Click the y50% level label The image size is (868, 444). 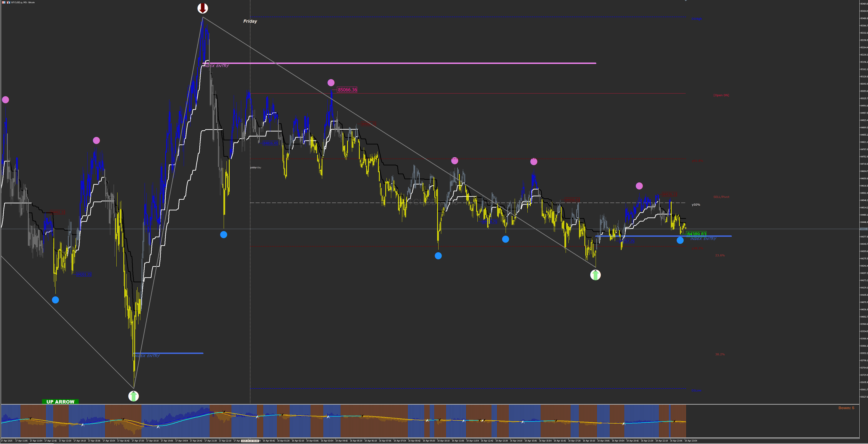click(x=696, y=205)
